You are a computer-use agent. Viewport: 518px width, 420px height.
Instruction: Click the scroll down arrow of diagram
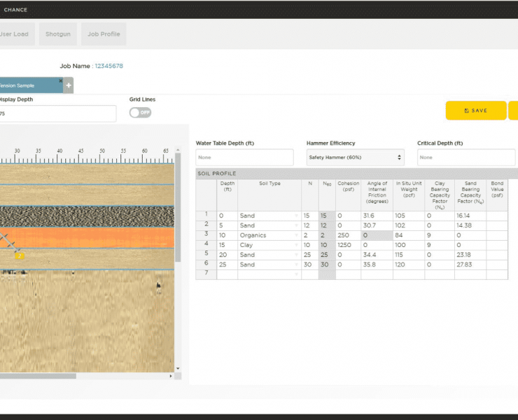pyautogui.click(x=178, y=368)
